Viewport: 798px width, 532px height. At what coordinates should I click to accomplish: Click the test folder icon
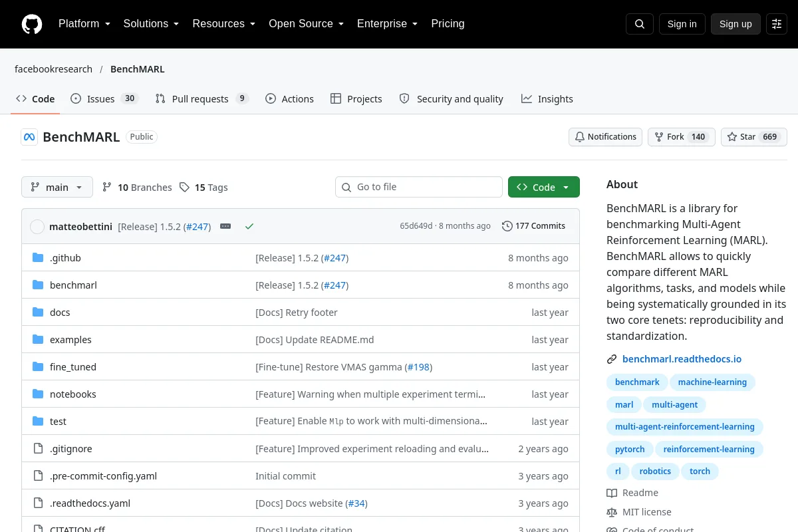point(38,422)
